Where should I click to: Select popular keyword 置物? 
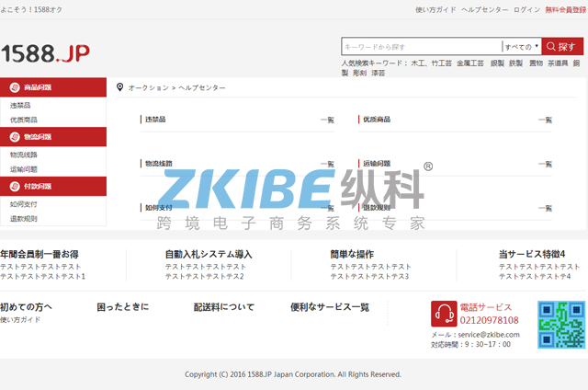coord(536,63)
